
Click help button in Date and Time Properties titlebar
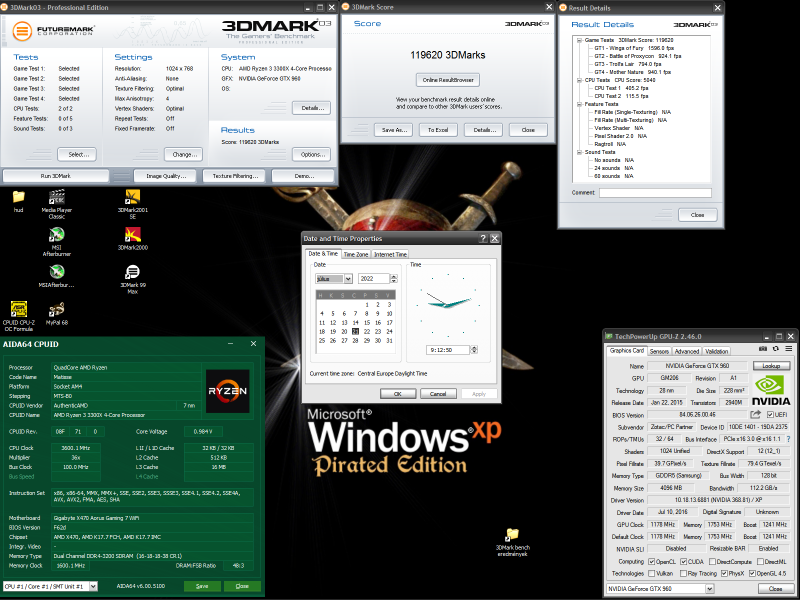[x=483, y=238]
